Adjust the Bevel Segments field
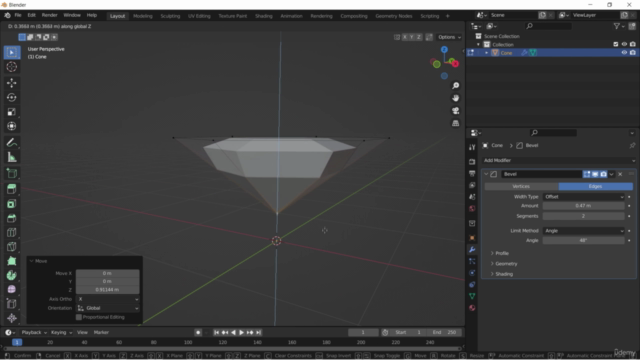Image resolution: width=640 pixels, height=360 pixels. coord(584,216)
